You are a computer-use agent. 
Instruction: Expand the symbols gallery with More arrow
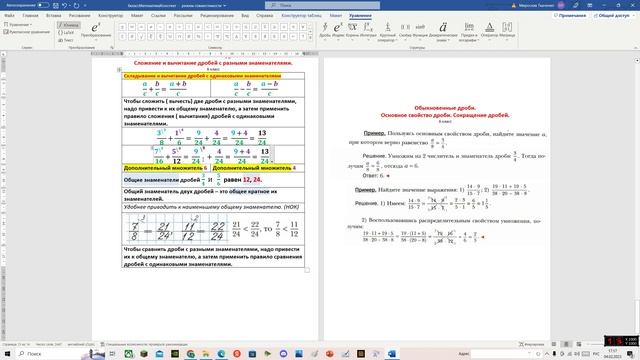[311, 39]
